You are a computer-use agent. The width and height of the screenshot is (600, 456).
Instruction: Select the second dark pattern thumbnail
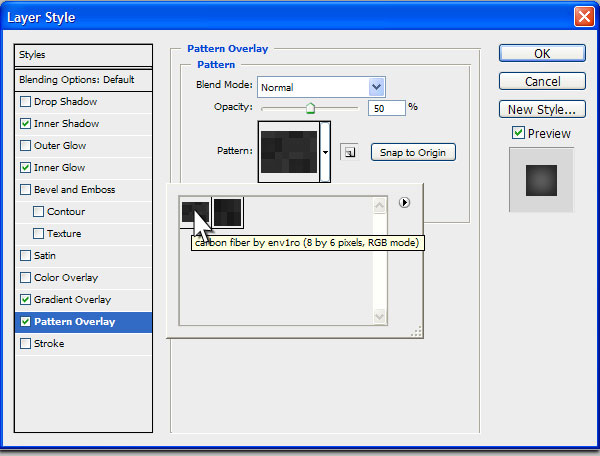pyautogui.click(x=228, y=212)
